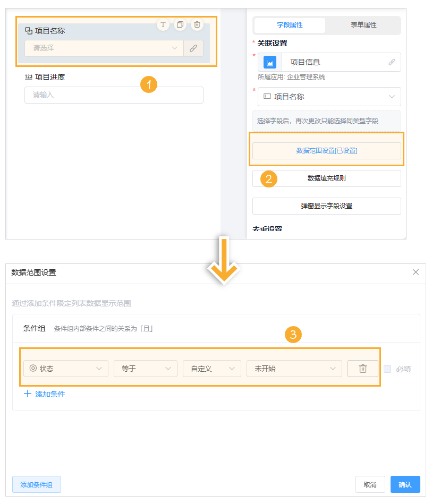Open the 等于 operator dropdown

point(145,369)
